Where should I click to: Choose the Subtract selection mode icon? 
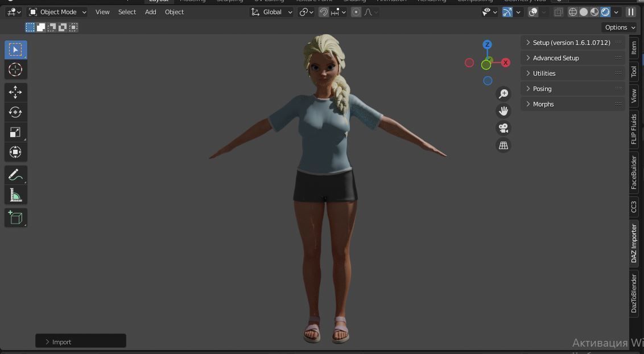tap(51, 27)
